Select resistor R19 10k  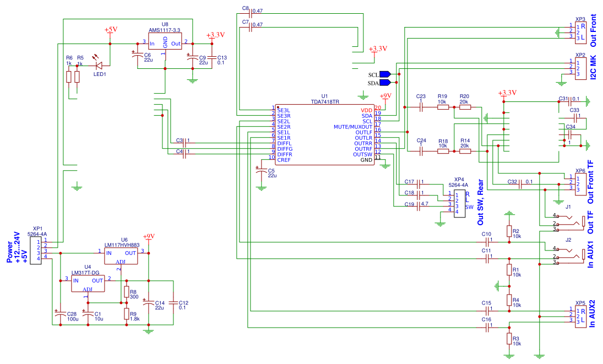click(443, 107)
